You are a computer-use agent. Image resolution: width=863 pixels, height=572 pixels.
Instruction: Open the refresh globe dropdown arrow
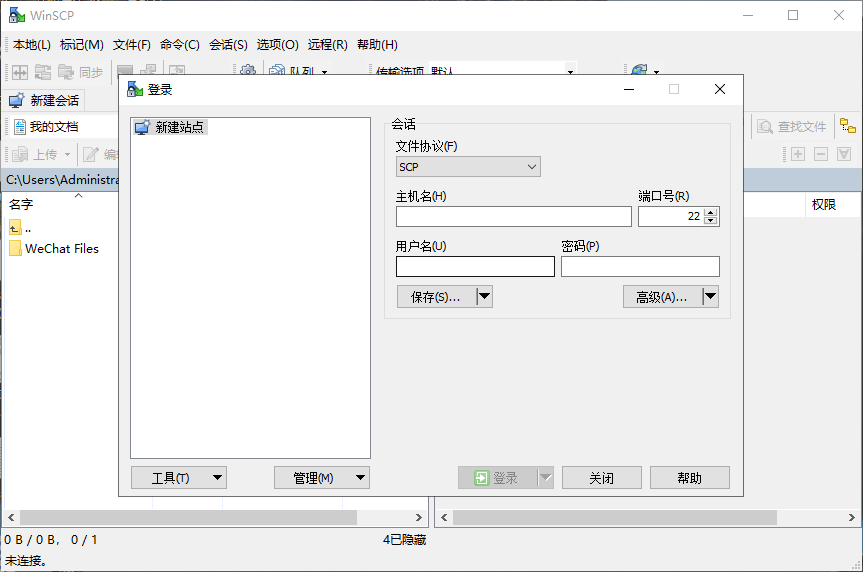pyautogui.click(x=656, y=72)
